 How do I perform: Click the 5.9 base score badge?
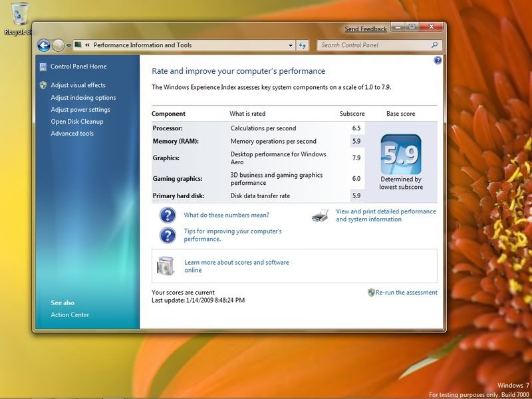pos(401,154)
